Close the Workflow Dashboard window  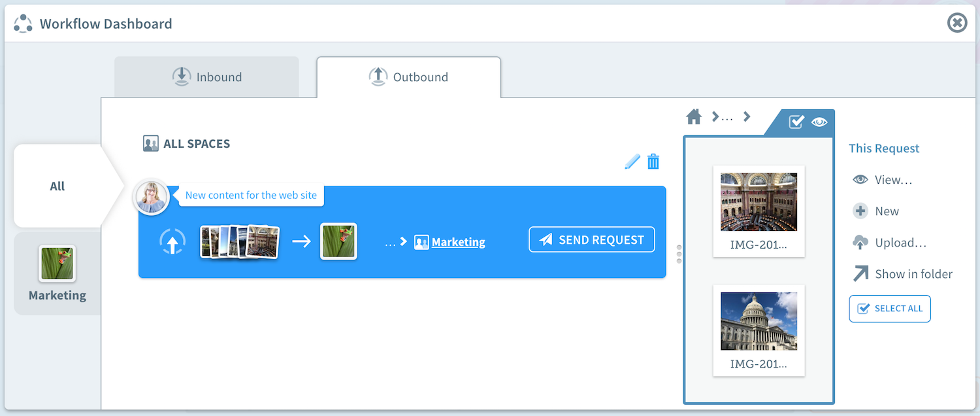click(956, 24)
